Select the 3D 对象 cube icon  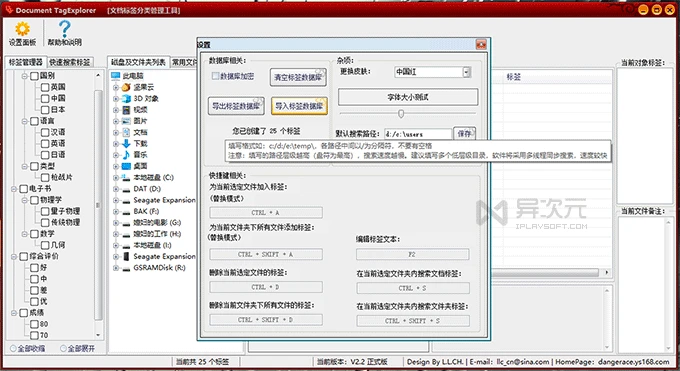point(126,98)
